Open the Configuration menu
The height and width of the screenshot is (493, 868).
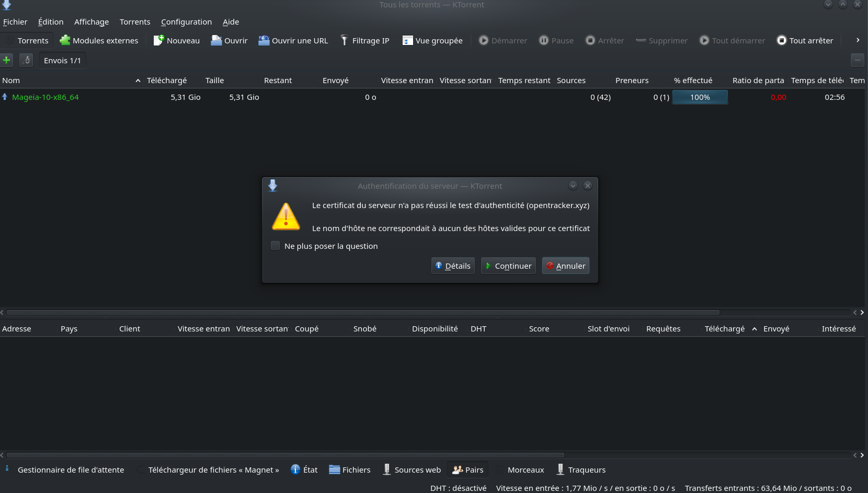click(x=186, y=21)
